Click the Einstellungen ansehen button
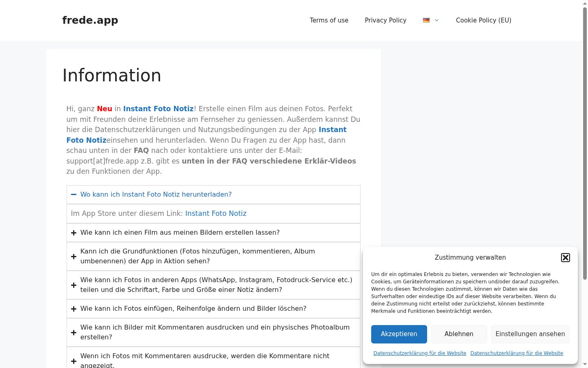The width and height of the screenshot is (588, 368). coord(530,334)
